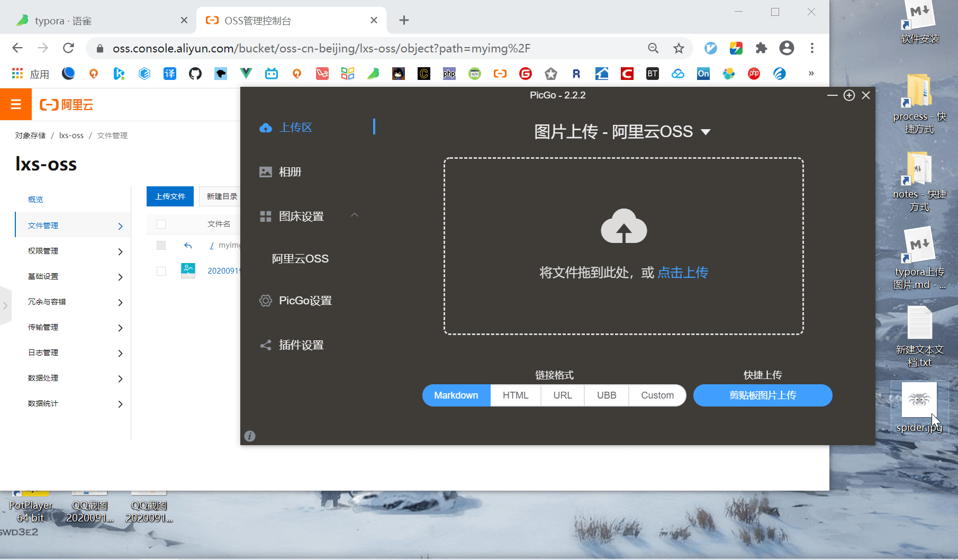Expand 权限管理 in sidebar
958x560 pixels.
tap(74, 251)
